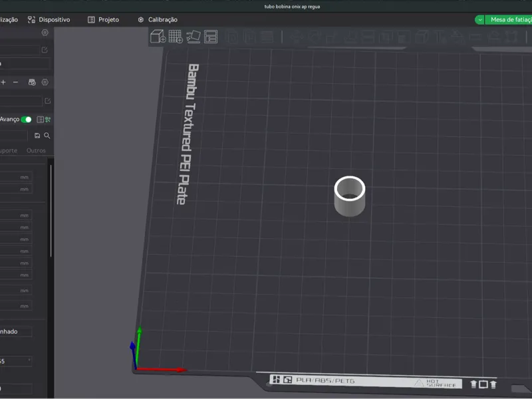Switch to the Dispositivo tab
This screenshot has width=532, height=399.
[49, 20]
